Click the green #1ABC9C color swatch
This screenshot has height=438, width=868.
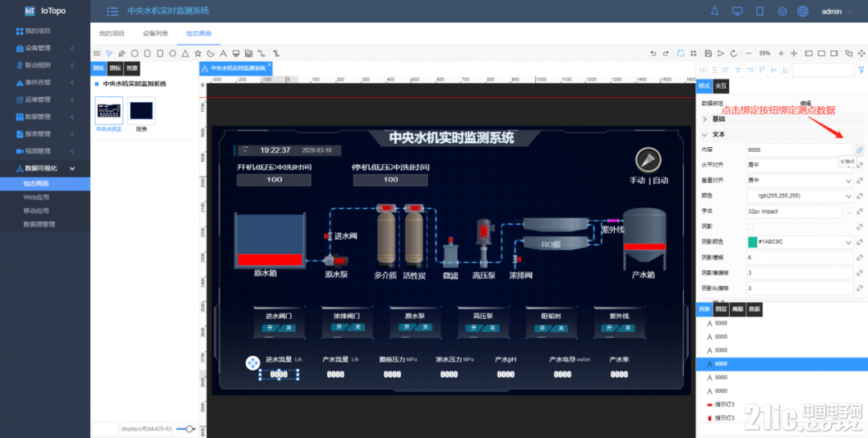click(752, 242)
